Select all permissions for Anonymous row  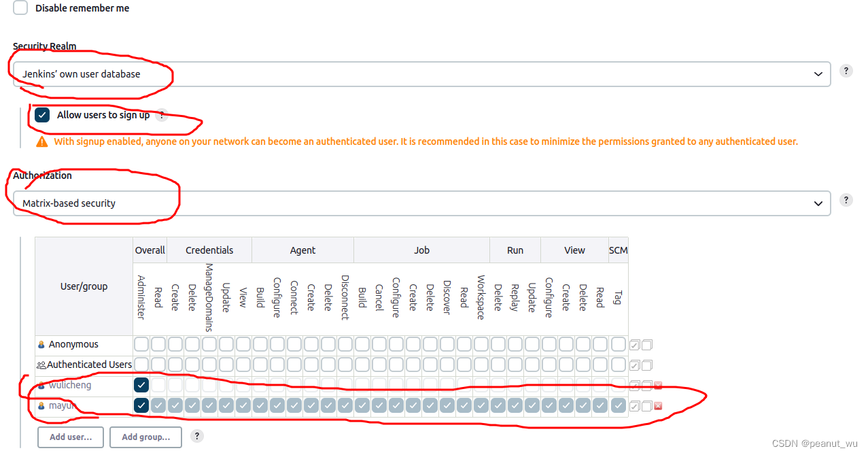[x=634, y=345]
